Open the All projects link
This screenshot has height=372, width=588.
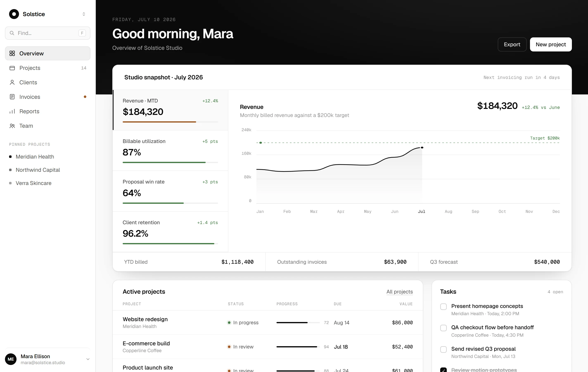pyautogui.click(x=400, y=292)
